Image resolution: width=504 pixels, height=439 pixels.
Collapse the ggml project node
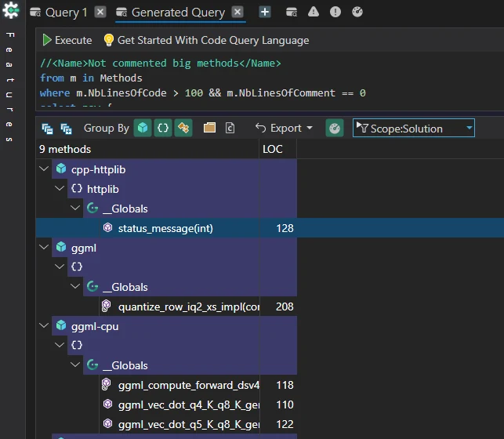coord(44,247)
